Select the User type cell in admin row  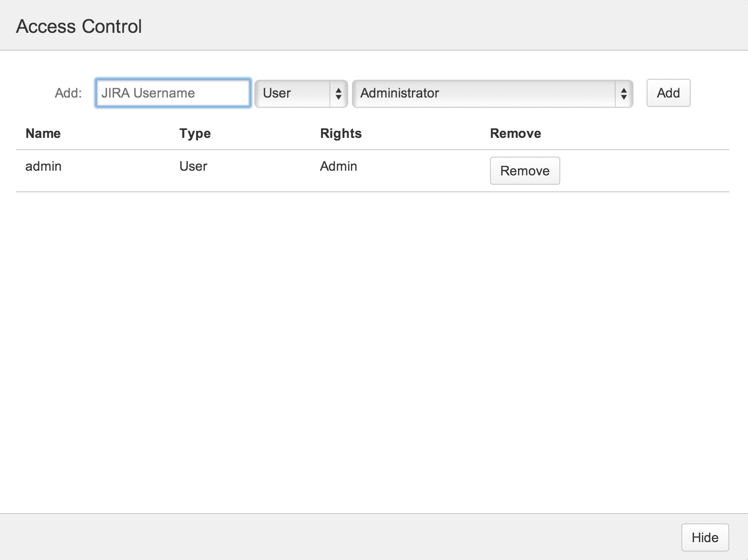tap(193, 166)
